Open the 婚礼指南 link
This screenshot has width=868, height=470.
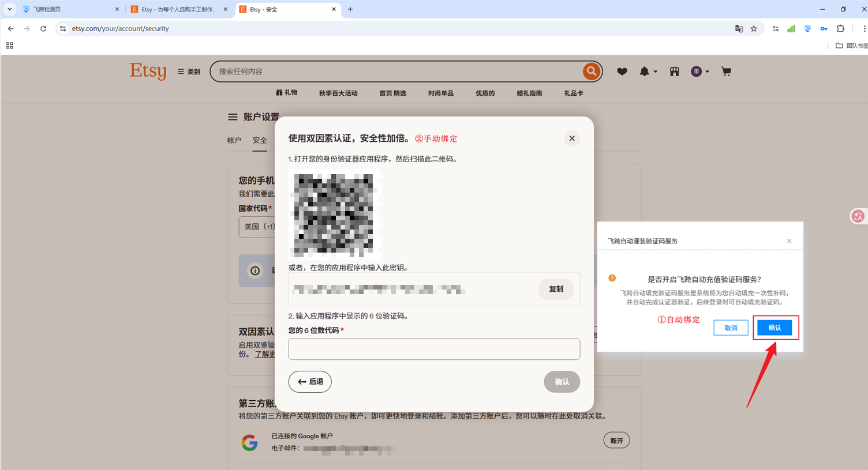[529, 93]
